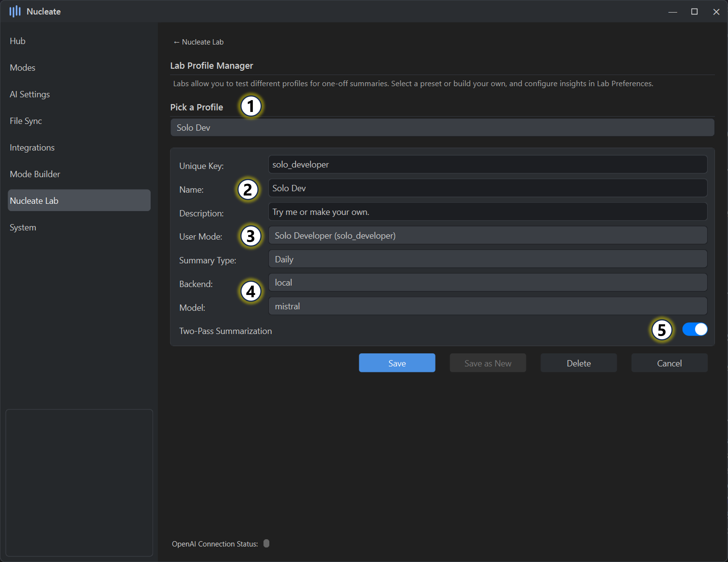
Task: Follow the back link to Nucleate Lab
Action: click(198, 42)
